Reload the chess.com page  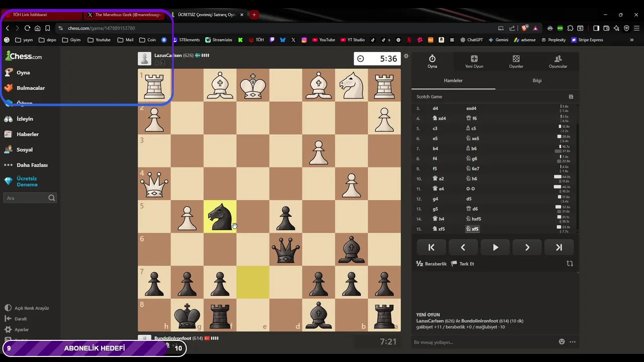27,28
